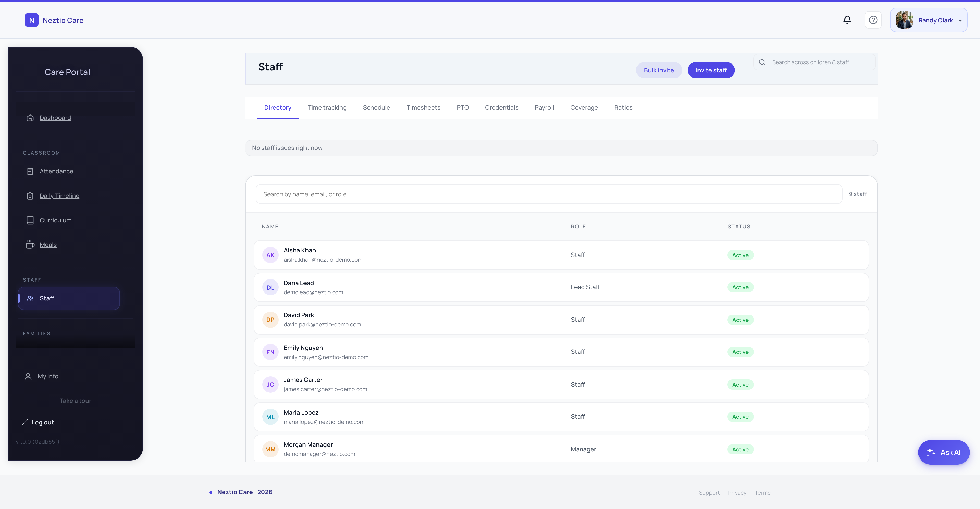Click the Meals cup icon
The width and height of the screenshot is (980, 509).
(x=30, y=245)
